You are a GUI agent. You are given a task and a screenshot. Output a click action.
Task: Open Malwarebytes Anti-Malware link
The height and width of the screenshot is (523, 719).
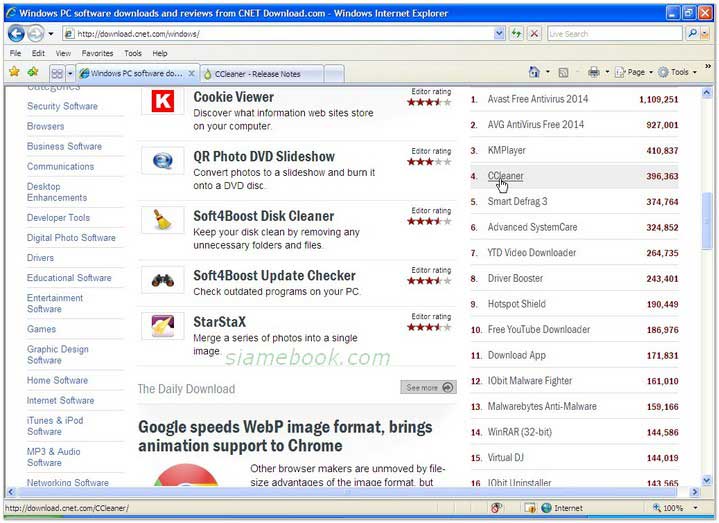[542, 406]
